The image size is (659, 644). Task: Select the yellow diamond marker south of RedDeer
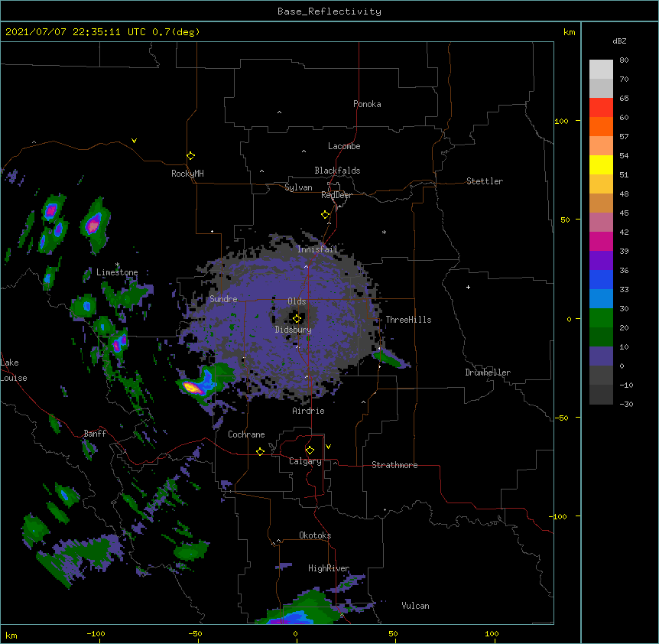pos(326,215)
